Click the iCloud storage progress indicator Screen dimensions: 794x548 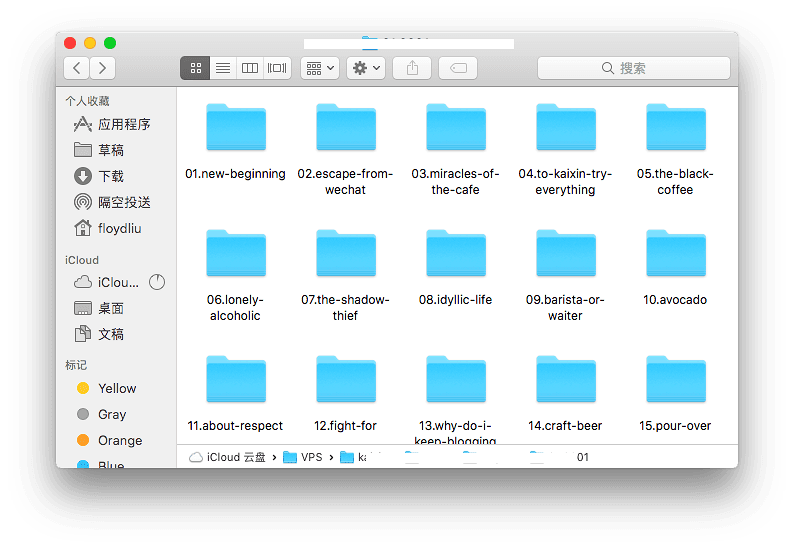[x=157, y=282]
